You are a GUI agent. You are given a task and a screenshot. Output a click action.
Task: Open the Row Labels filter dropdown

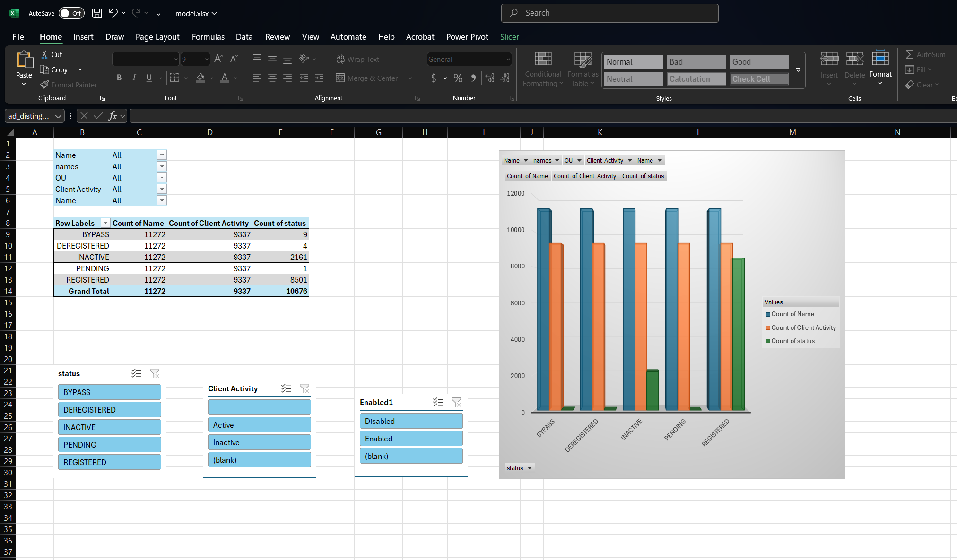coord(105,223)
